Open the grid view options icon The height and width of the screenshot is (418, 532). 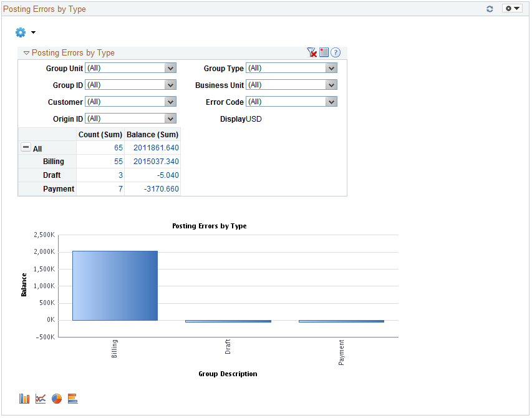(x=324, y=52)
